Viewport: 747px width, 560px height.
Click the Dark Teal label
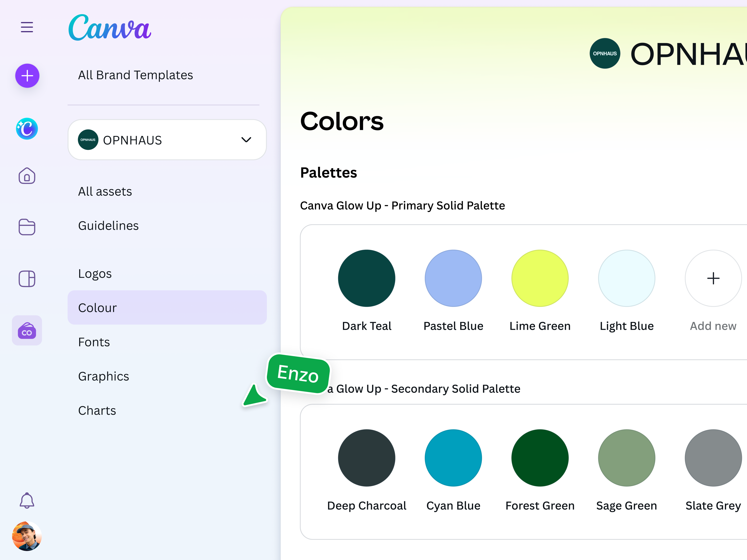point(367,326)
